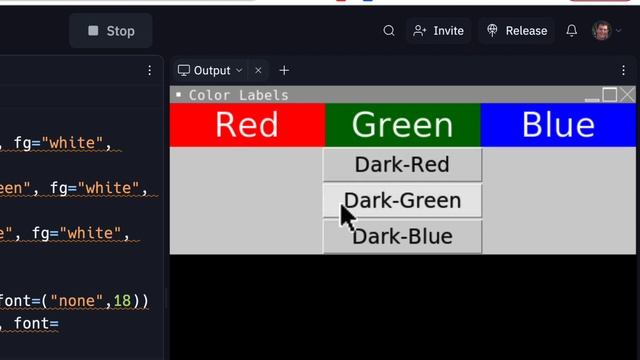Stop the running program
The width and height of the screenshot is (640, 360).
pyautogui.click(x=111, y=31)
